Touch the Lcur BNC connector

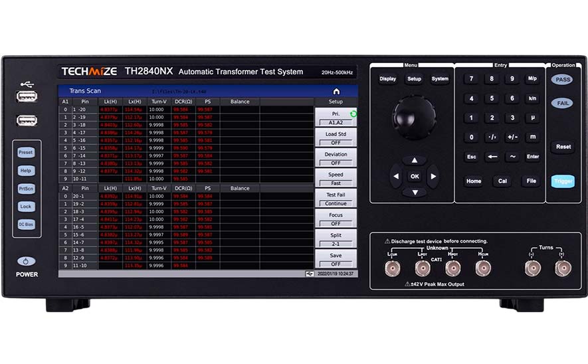[x=392, y=268]
